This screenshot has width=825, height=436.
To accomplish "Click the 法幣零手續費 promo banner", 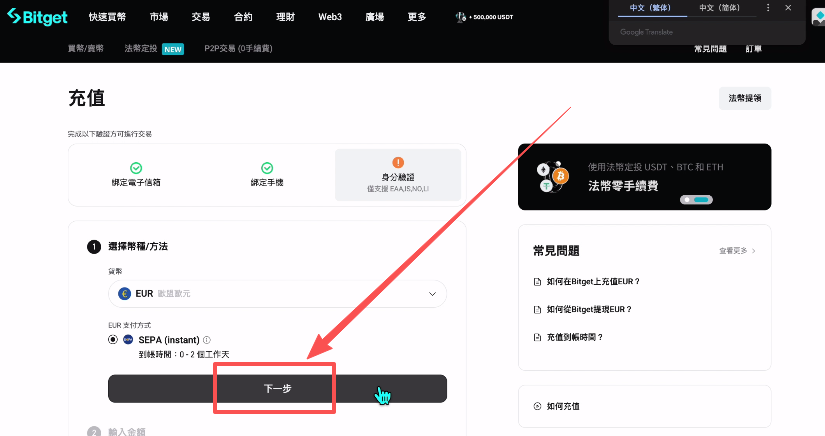I will point(644,177).
